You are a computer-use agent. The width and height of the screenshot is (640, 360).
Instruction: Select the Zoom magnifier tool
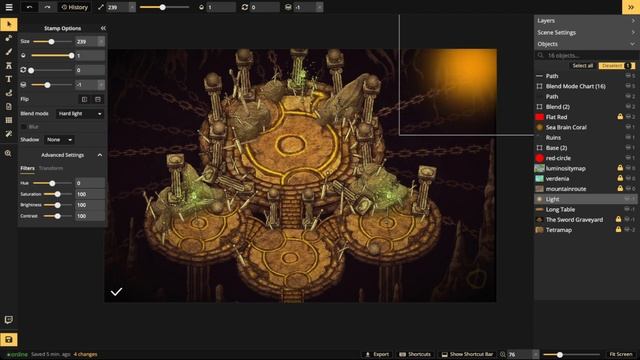pyautogui.click(x=8, y=153)
